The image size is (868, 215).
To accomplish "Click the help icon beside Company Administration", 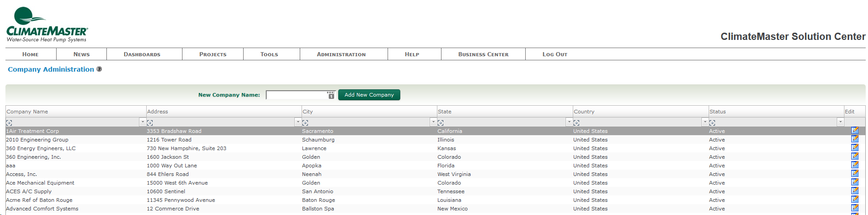I will tap(99, 69).
